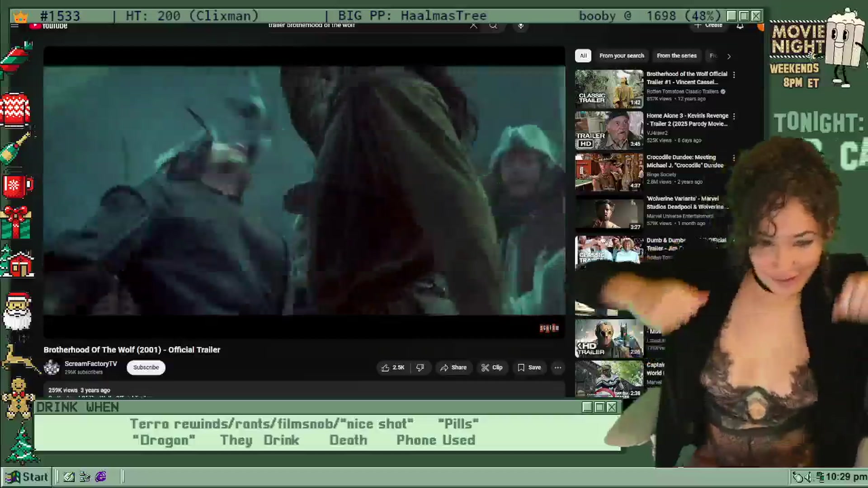The width and height of the screenshot is (868, 488).
Task: Open Wolverine Variants video thumbnail
Action: [609, 213]
